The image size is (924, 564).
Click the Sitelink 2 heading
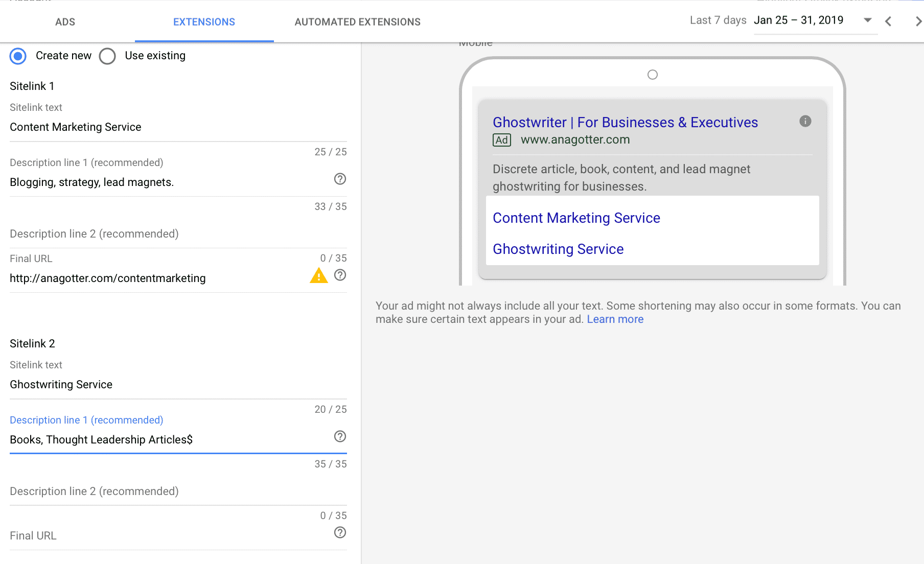pos(32,344)
